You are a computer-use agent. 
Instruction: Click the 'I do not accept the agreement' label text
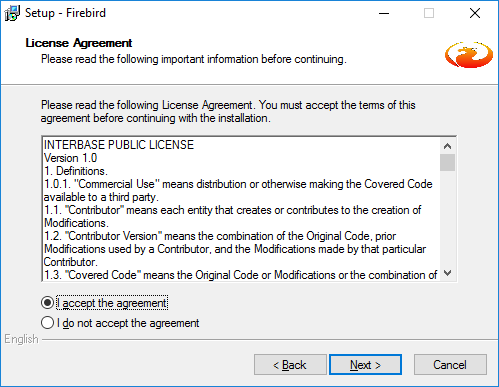[x=128, y=323]
